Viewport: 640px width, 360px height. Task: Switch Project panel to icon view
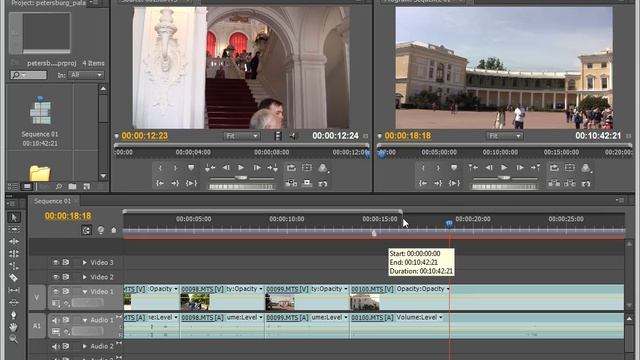[27, 187]
